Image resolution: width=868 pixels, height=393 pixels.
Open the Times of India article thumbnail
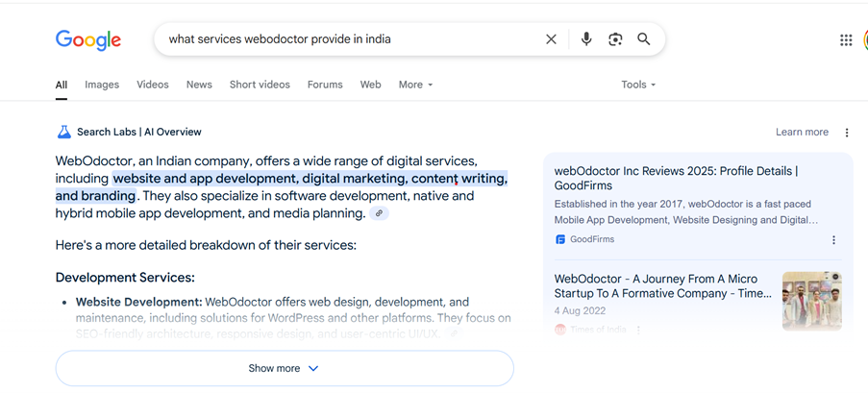pyautogui.click(x=811, y=301)
